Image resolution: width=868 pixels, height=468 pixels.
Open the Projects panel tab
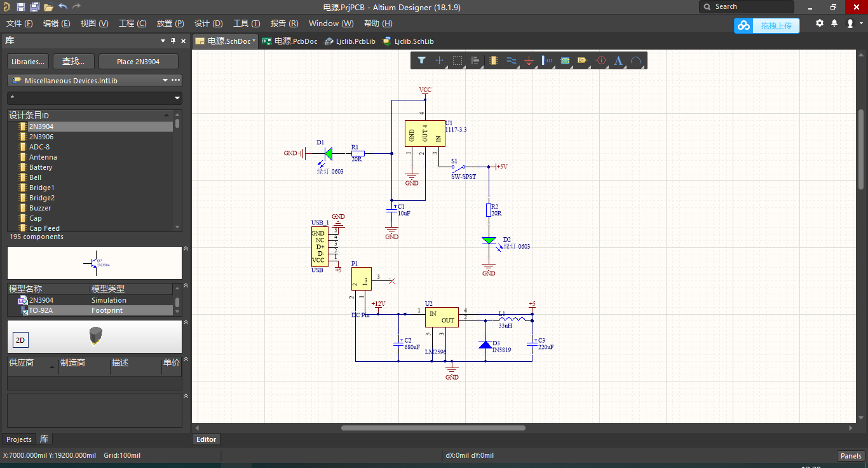[18, 439]
